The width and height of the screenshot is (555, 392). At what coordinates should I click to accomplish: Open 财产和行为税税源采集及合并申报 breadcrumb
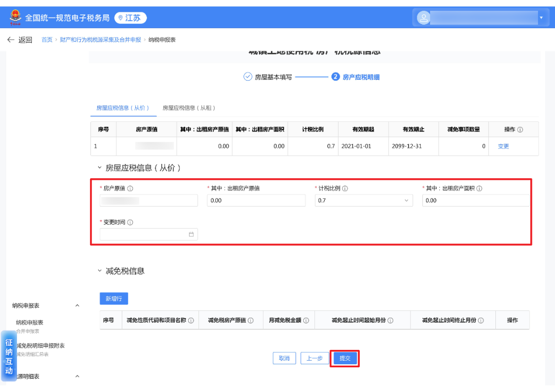coord(101,40)
